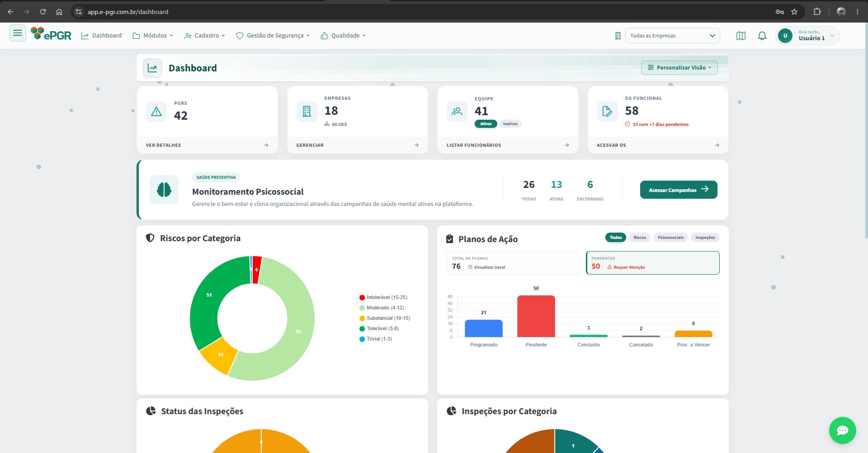Expand the Gestão de Segurança menu
This screenshot has width=868, height=453.
[273, 36]
